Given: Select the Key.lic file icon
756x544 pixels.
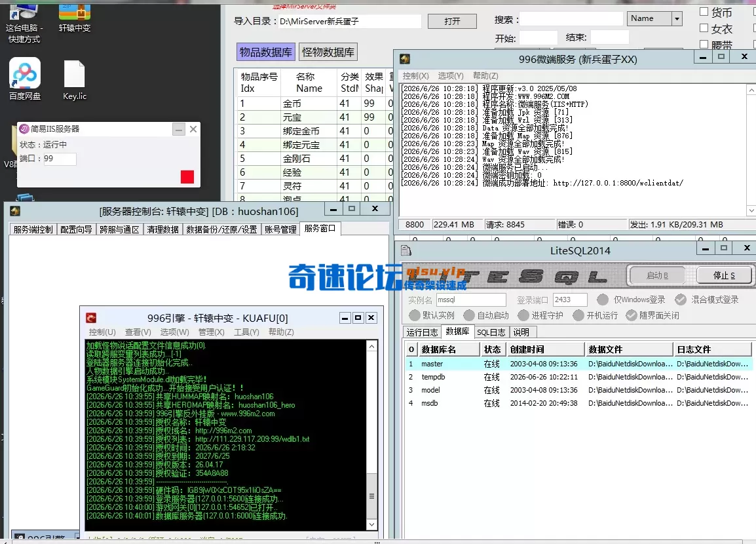Looking at the screenshot, I should coord(74,80).
